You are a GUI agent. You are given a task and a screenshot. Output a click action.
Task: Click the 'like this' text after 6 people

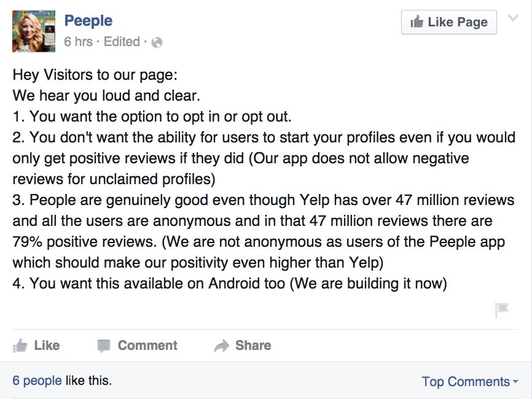pos(88,381)
